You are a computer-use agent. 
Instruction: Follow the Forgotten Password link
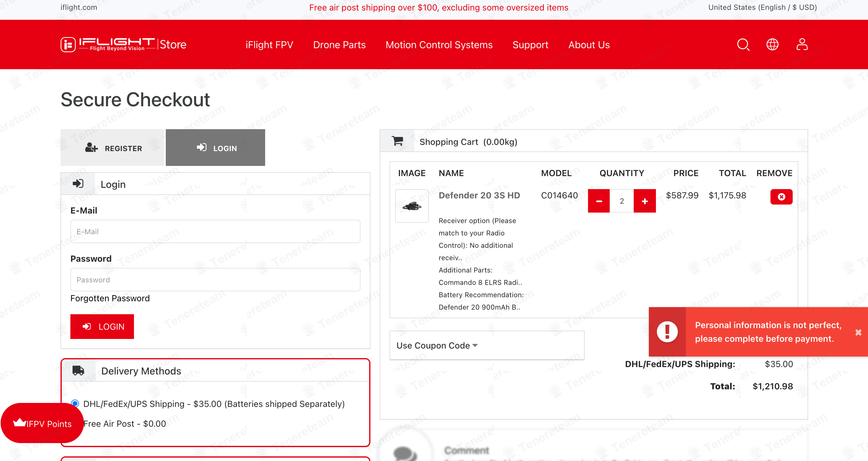coord(110,298)
